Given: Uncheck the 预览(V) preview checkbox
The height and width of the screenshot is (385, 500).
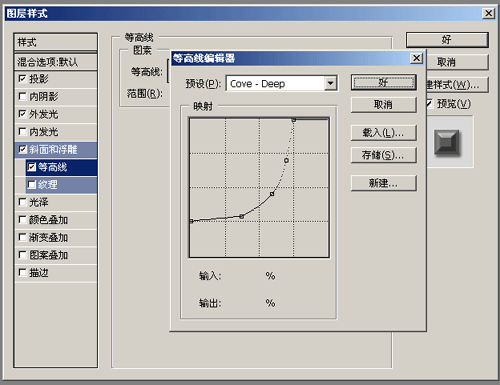Looking at the screenshot, I should point(429,104).
